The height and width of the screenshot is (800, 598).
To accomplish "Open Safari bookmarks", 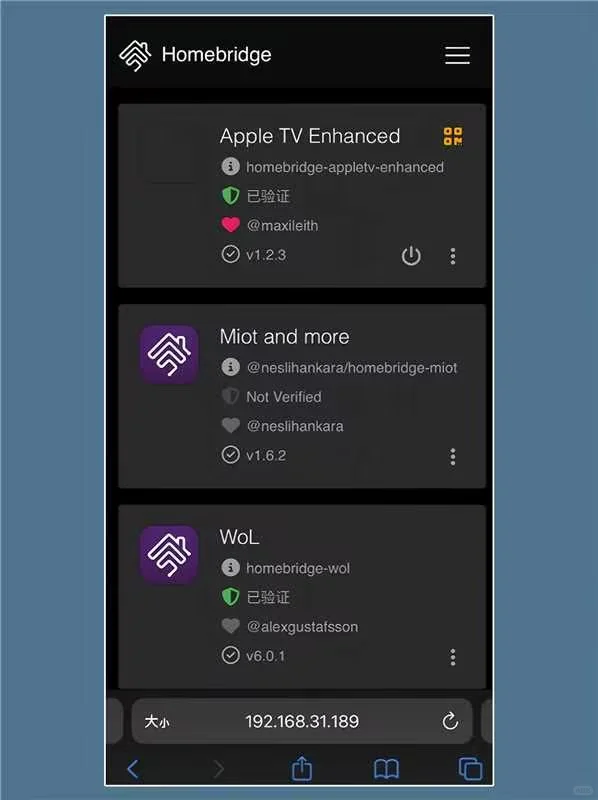I will click(387, 769).
